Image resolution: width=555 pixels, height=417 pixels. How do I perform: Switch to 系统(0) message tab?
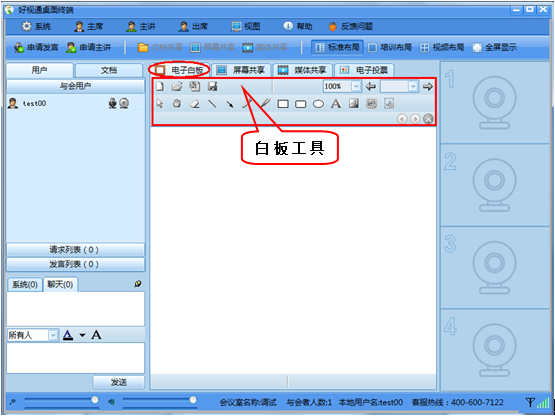click(x=25, y=285)
